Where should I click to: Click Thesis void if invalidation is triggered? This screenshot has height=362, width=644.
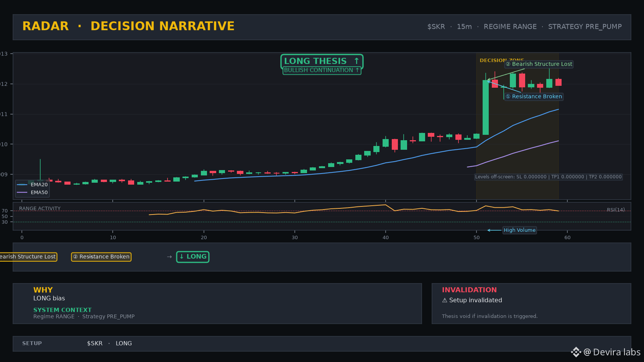pos(490,316)
